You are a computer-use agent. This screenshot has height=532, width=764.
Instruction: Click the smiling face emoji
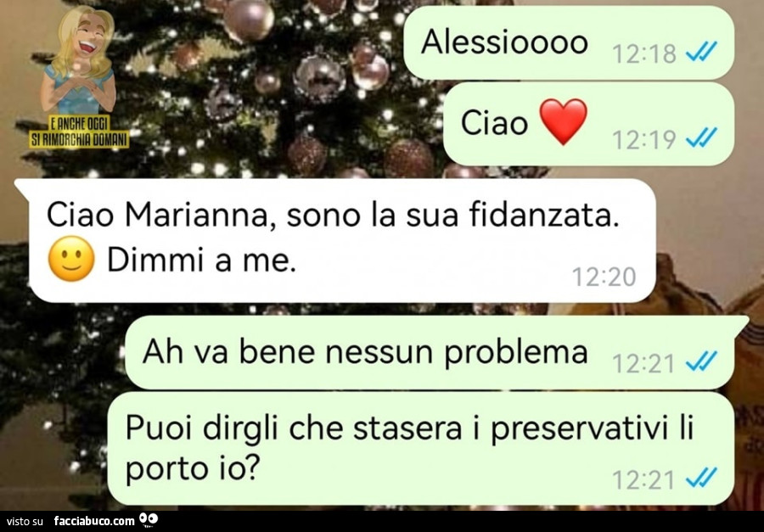[71, 259]
